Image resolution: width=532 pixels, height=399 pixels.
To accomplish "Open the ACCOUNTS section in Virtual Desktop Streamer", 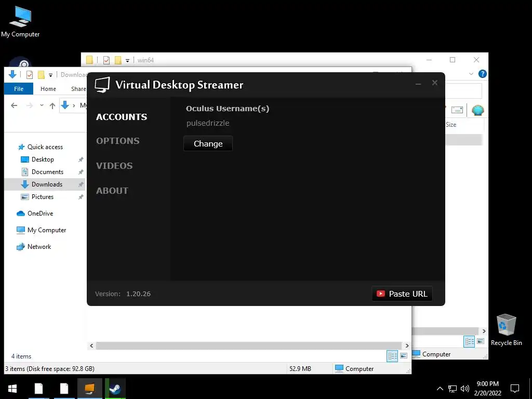I will pyautogui.click(x=122, y=117).
